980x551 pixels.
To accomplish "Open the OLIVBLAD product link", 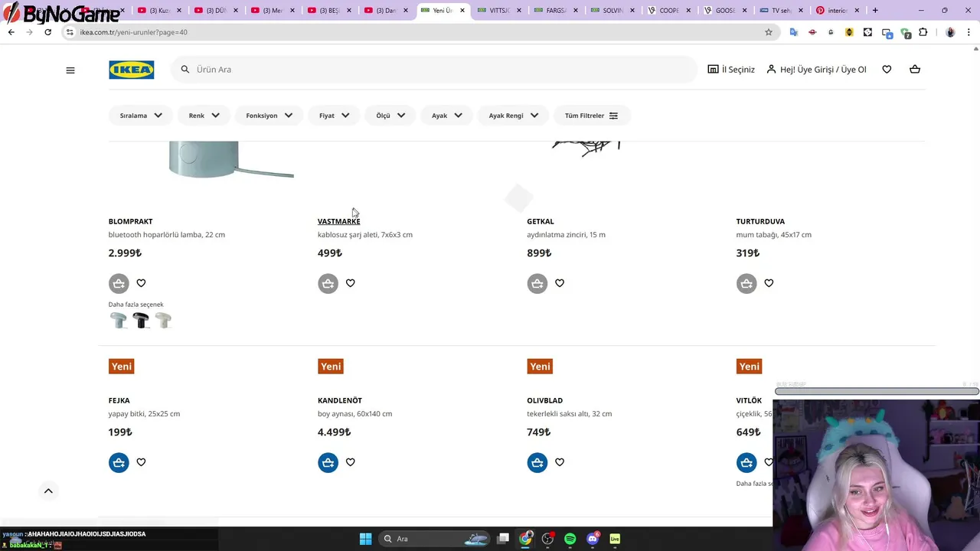I will [544, 400].
